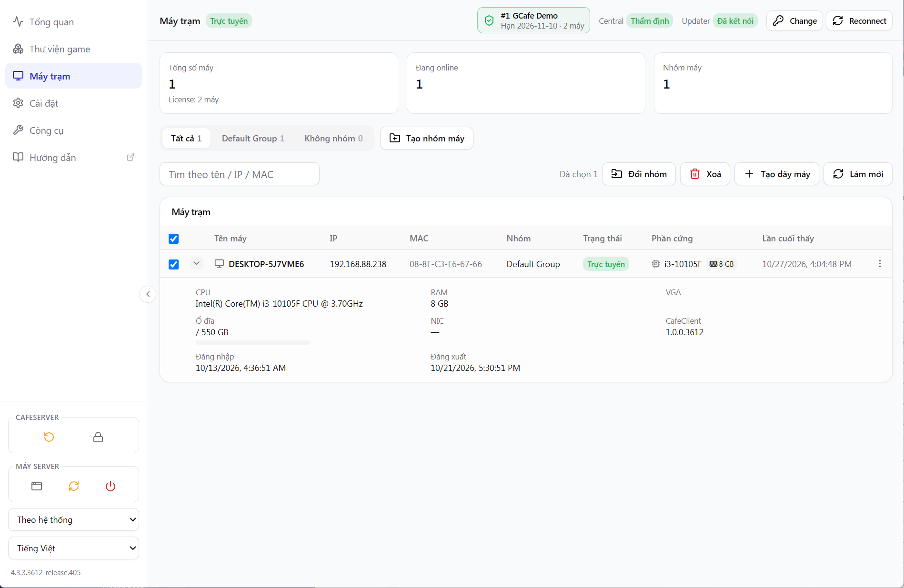Click the CafeServer lock icon
Viewport: 904px width, 588px height.
(x=98, y=437)
